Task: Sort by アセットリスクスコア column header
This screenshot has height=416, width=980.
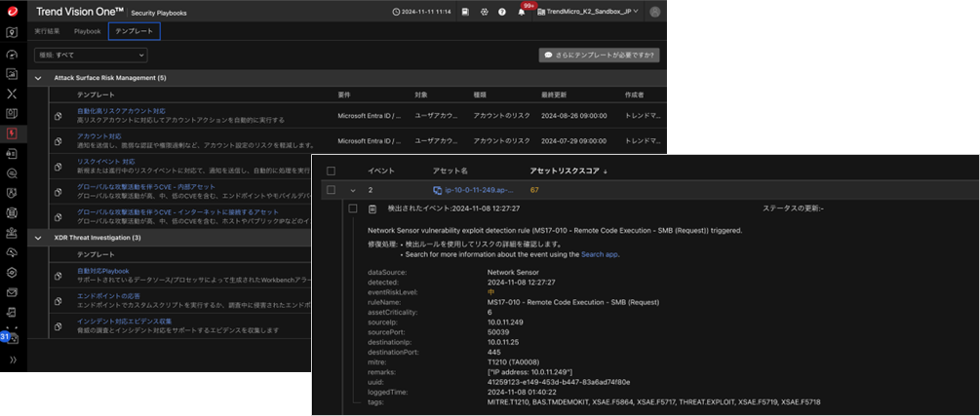Action: (x=568, y=170)
